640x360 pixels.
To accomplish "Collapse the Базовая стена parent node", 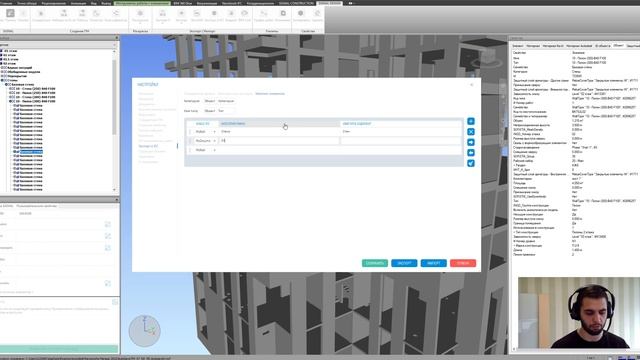I will (6, 84).
